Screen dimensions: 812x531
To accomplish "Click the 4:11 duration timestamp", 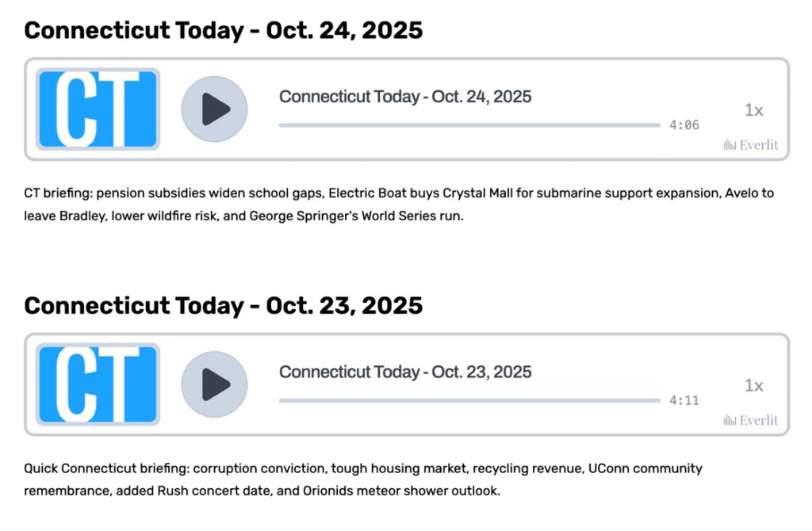I will pyautogui.click(x=684, y=400).
